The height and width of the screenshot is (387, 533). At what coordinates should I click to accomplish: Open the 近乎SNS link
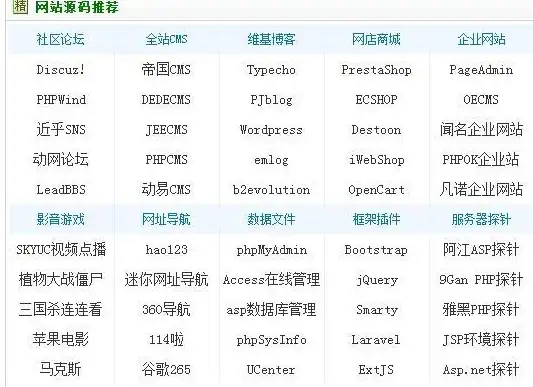coord(61,130)
